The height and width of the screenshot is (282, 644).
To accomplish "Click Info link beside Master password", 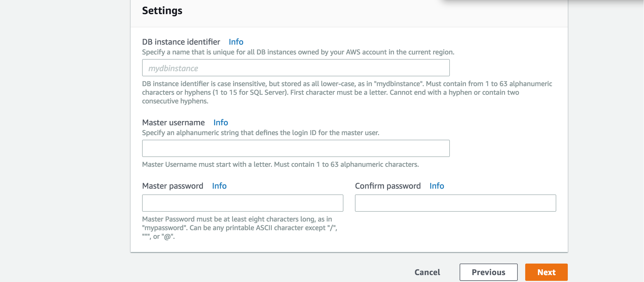I will (x=219, y=186).
